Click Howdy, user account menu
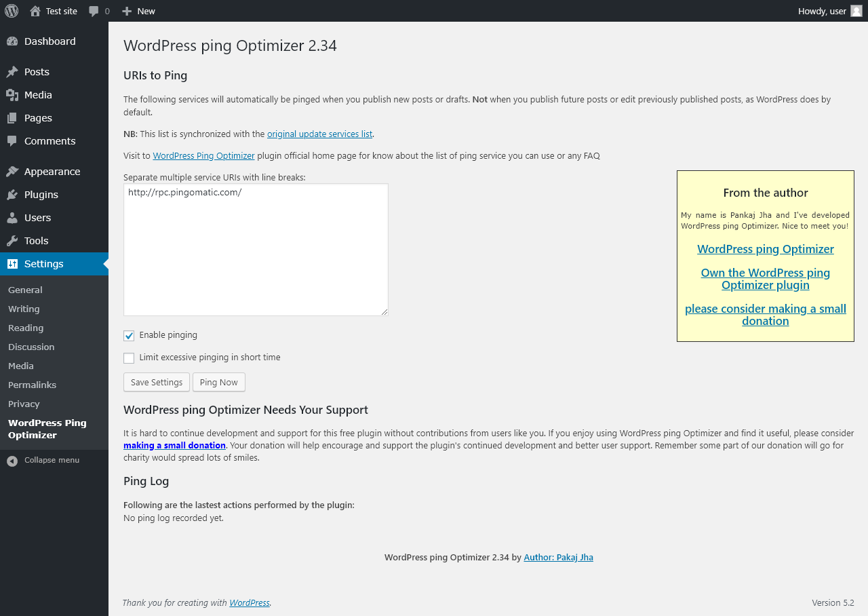 [830, 11]
